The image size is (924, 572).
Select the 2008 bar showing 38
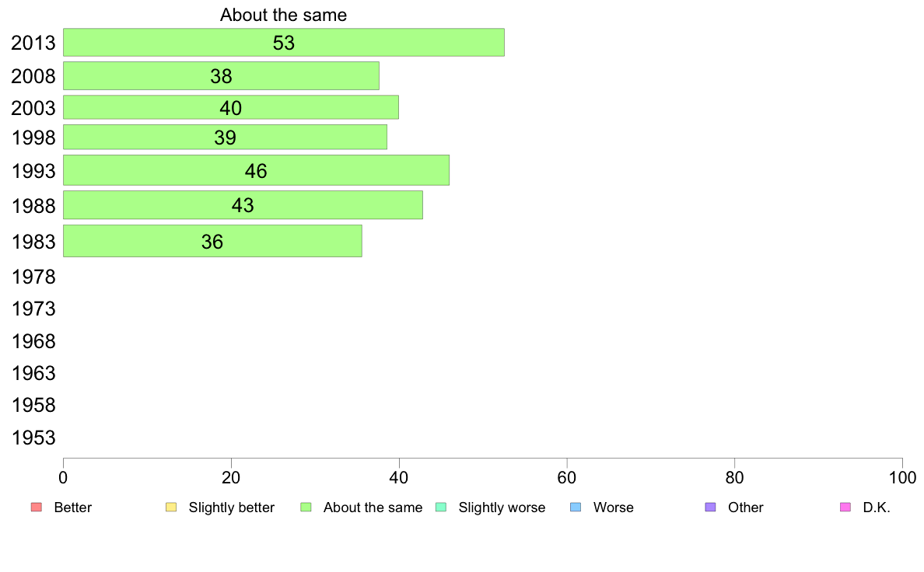(x=221, y=76)
